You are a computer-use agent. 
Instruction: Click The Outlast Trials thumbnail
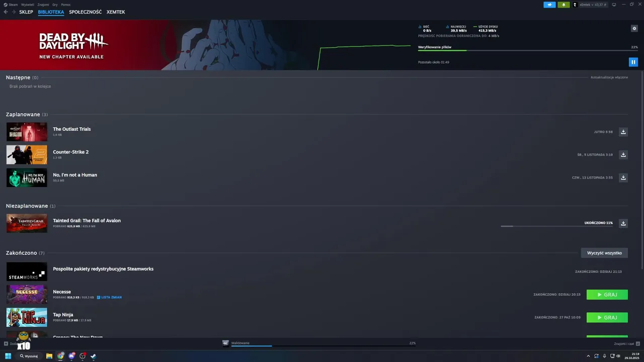pos(27,132)
